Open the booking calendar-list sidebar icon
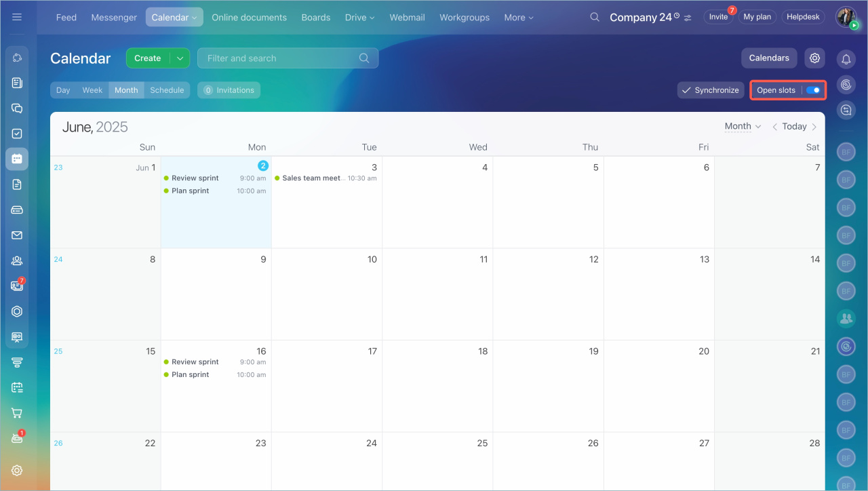868x491 pixels. click(x=17, y=387)
